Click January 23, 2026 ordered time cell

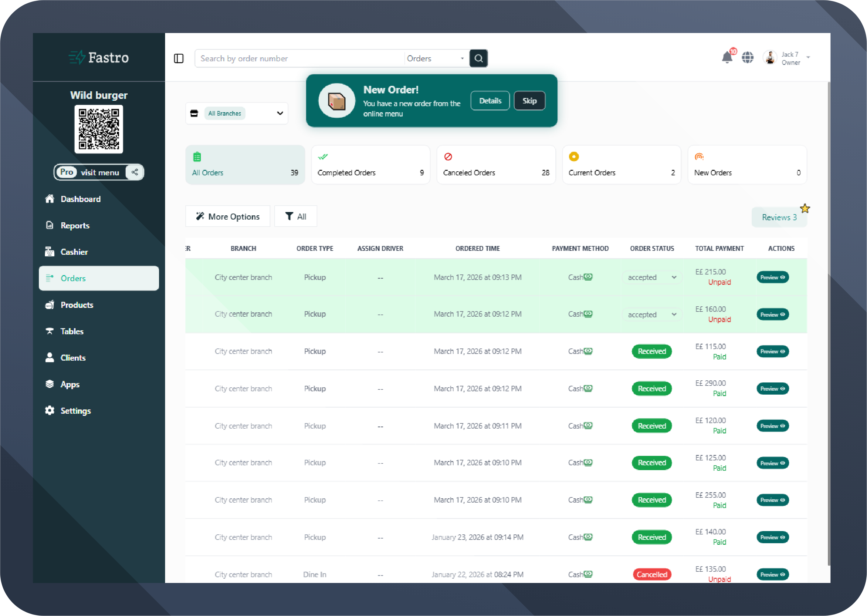pos(477,537)
